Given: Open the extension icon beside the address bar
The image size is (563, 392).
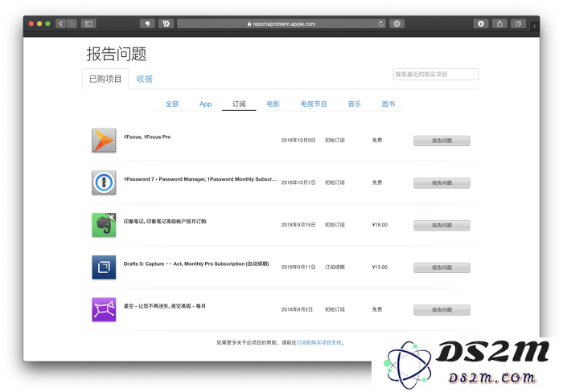Looking at the screenshot, I should (166, 23).
